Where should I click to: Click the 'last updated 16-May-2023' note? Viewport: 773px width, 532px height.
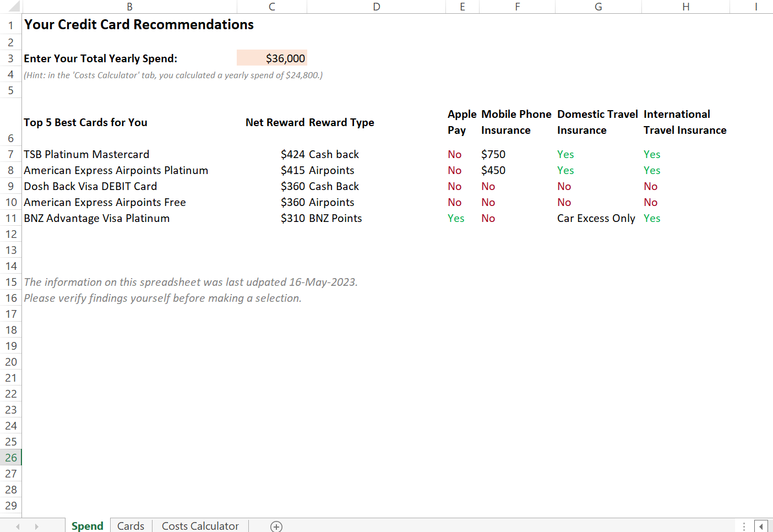click(190, 282)
